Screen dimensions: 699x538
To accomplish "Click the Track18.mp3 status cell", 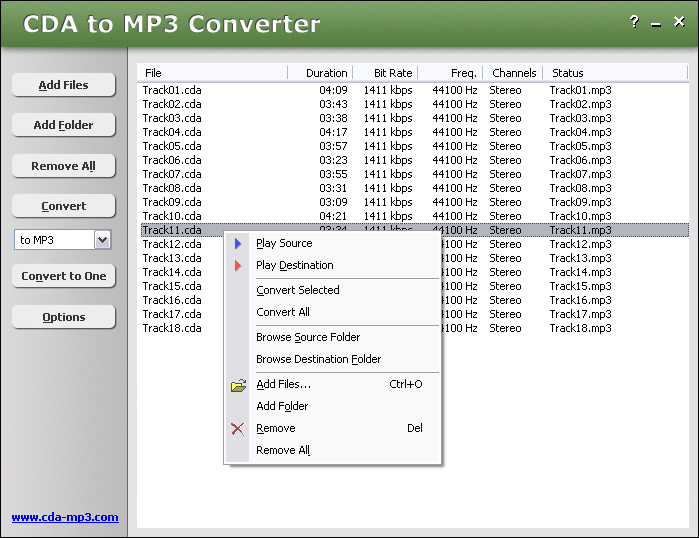I will [580, 328].
